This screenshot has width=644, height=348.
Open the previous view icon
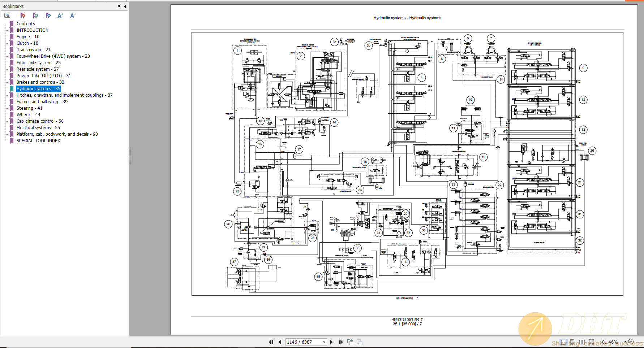(350, 342)
